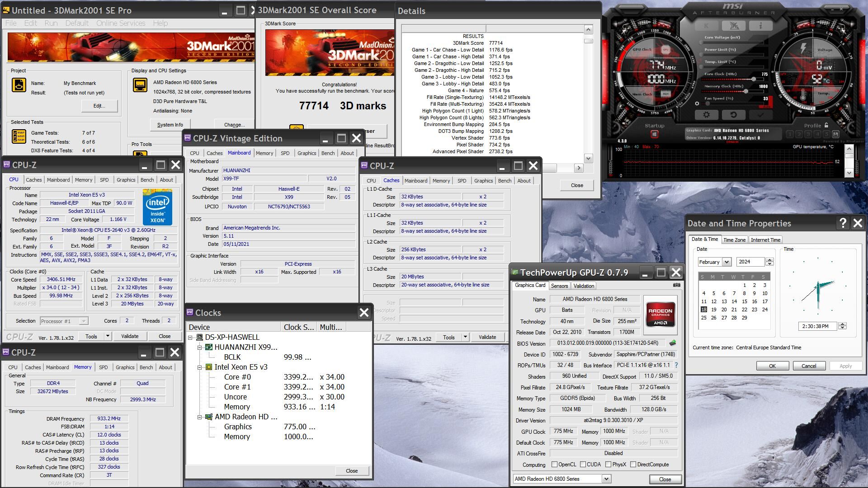Click Afterburner reset to defaults button
The height and width of the screenshot is (488, 868).
click(733, 115)
